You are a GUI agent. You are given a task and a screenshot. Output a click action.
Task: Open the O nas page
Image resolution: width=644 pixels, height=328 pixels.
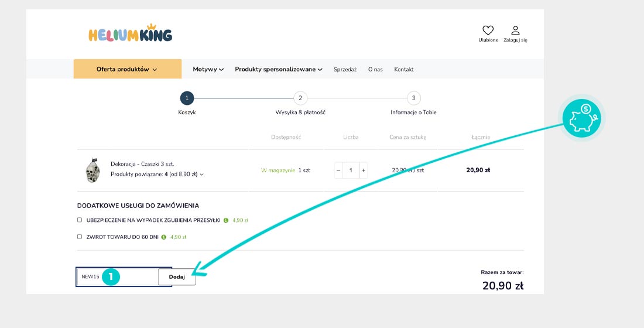pos(375,69)
